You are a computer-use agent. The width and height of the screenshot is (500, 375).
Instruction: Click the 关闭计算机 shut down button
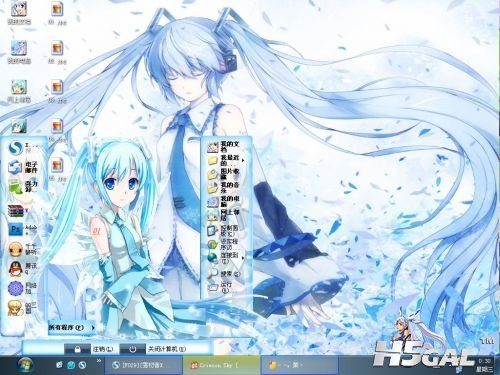coord(153,349)
